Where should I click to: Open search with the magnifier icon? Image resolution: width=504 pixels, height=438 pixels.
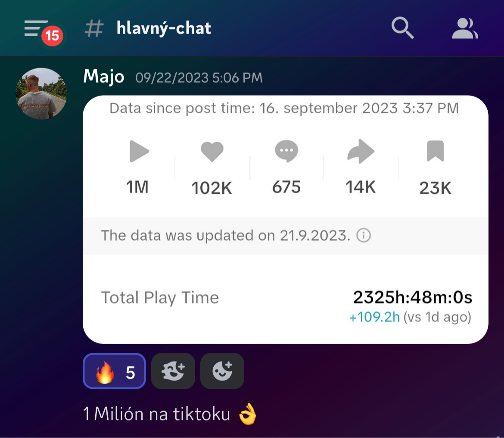click(x=402, y=28)
